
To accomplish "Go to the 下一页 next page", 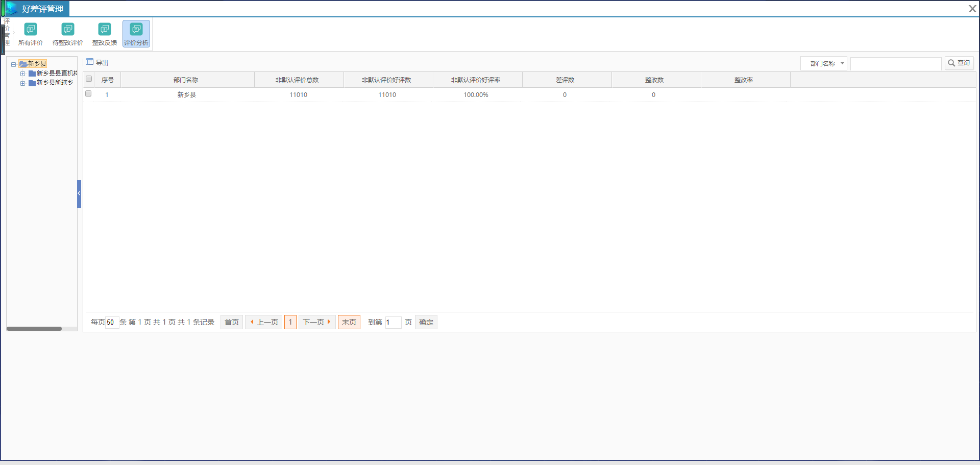I will click(316, 322).
